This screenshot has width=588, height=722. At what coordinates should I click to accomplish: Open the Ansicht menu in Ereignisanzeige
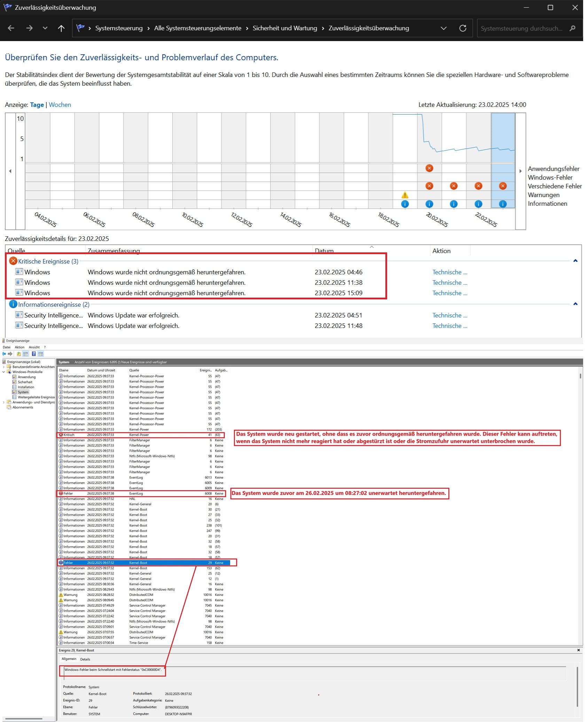click(34, 347)
